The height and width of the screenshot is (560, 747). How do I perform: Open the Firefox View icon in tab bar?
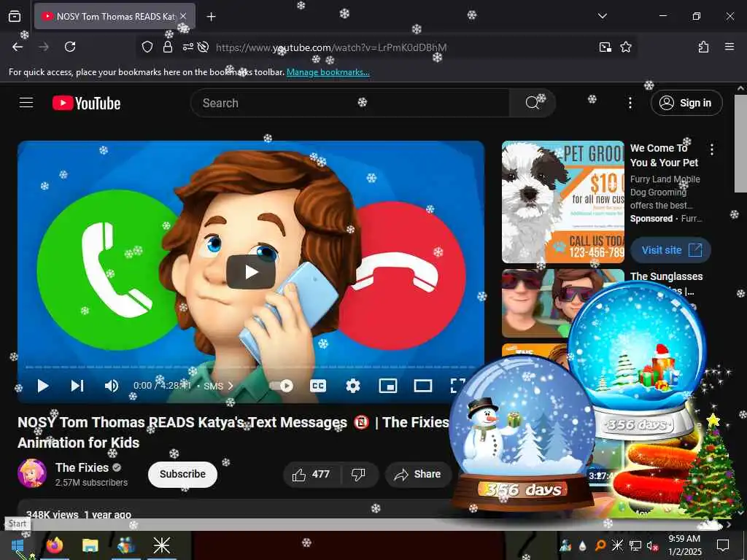pyautogui.click(x=15, y=16)
